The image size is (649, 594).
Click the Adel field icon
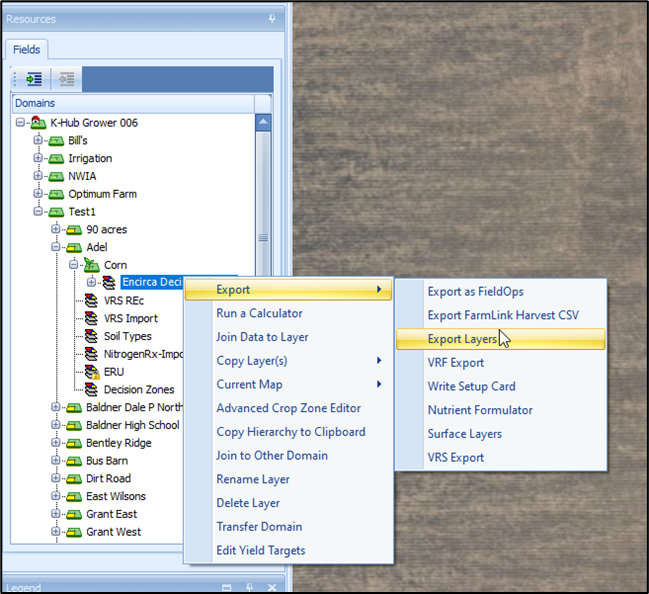(74, 247)
